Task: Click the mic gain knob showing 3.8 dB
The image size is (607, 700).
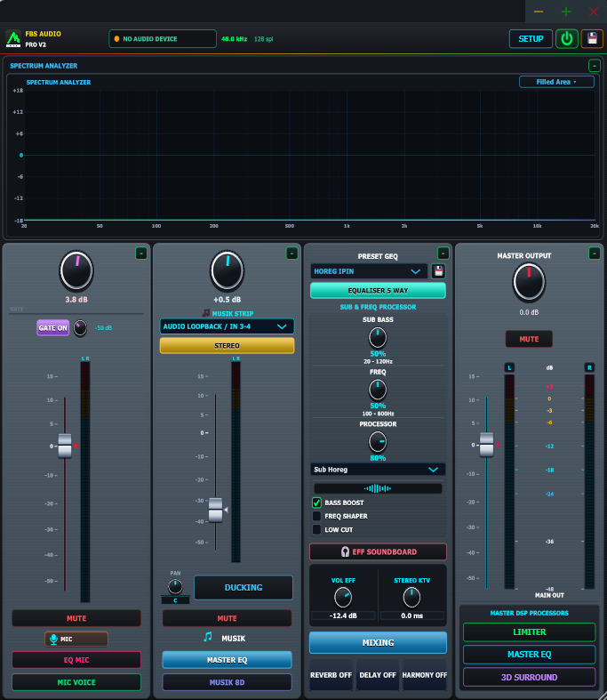Action: point(76,270)
